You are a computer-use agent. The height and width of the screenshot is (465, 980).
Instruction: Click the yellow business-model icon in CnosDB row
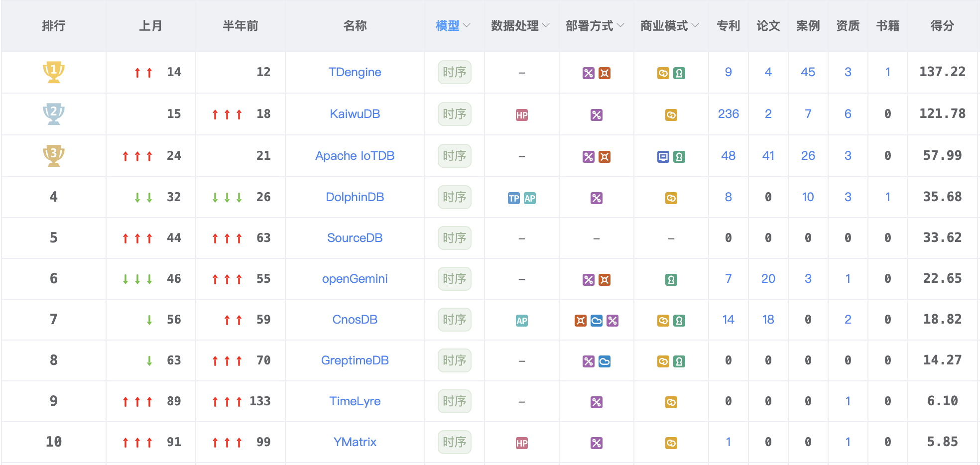(663, 321)
